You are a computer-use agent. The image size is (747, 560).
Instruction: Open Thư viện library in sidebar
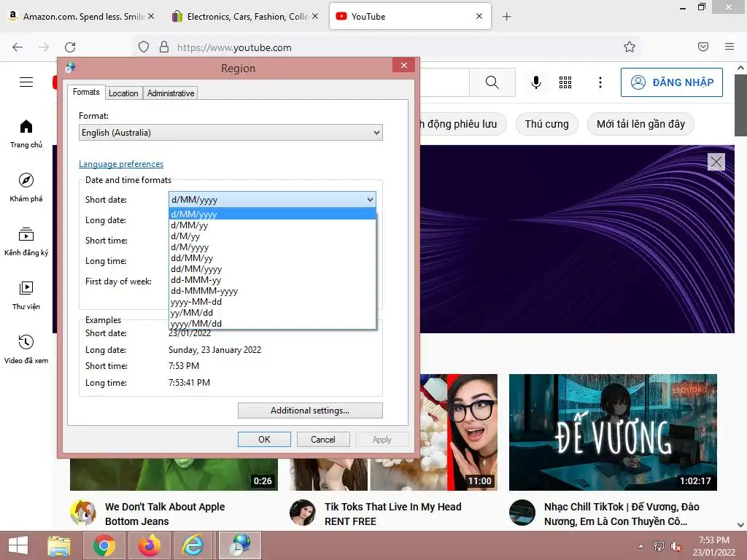26,295
